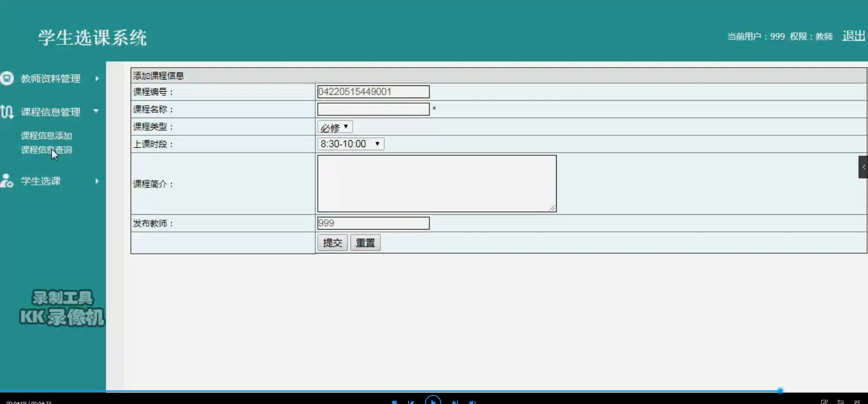Go to 课程信息添加 page
Image resolution: width=868 pixels, height=404 pixels.
[46, 136]
